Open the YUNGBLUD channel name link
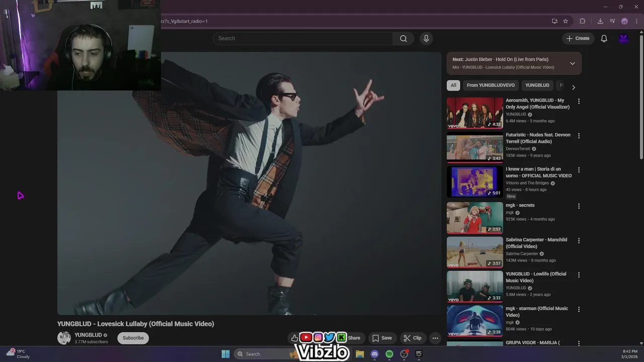 [88, 335]
